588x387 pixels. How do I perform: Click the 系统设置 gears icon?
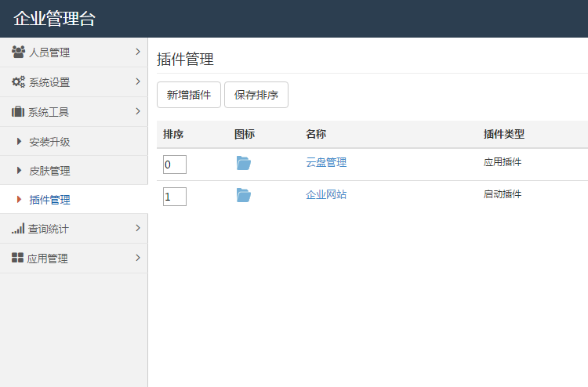pos(18,82)
